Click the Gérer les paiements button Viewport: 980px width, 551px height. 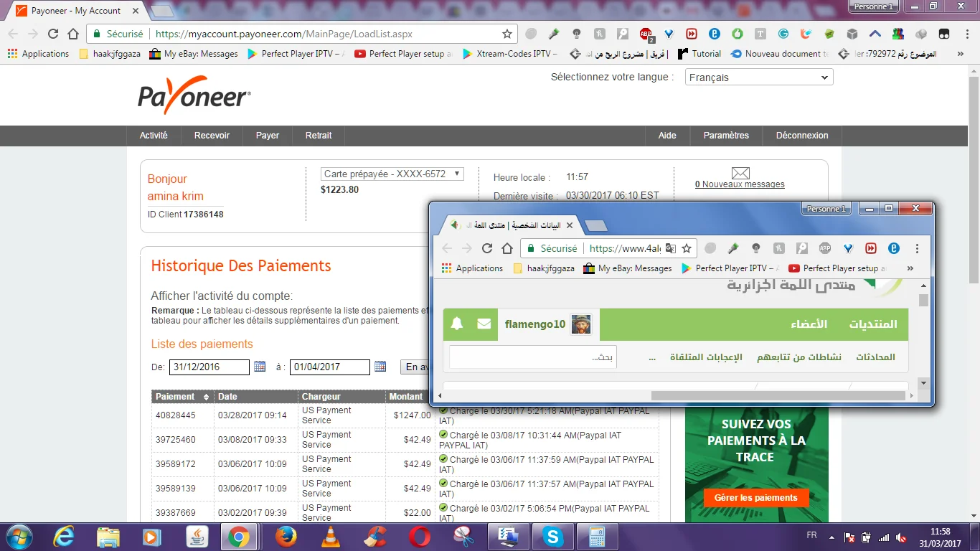(755, 498)
